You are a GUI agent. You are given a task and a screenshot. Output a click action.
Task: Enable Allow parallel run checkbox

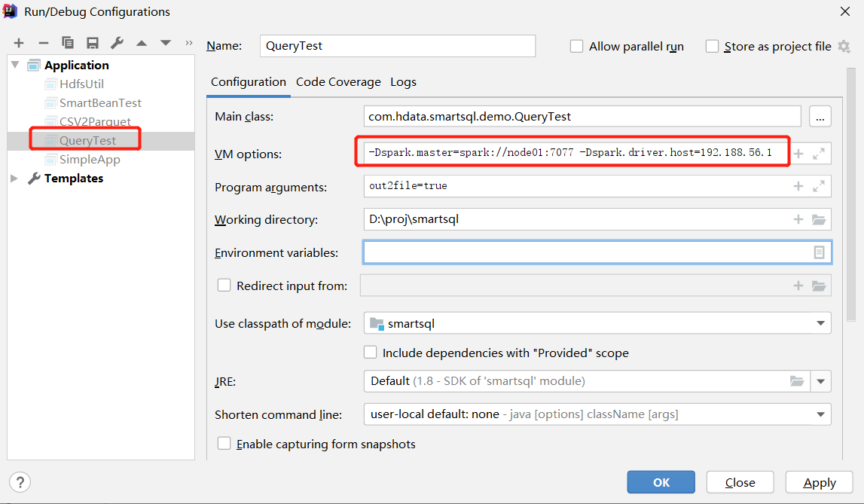pyautogui.click(x=577, y=47)
